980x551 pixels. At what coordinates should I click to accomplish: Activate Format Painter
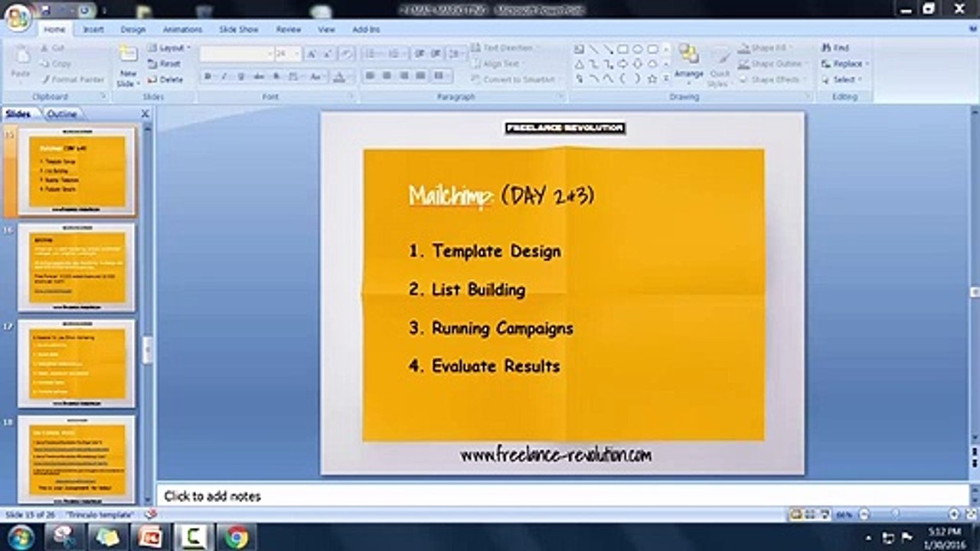73,80
